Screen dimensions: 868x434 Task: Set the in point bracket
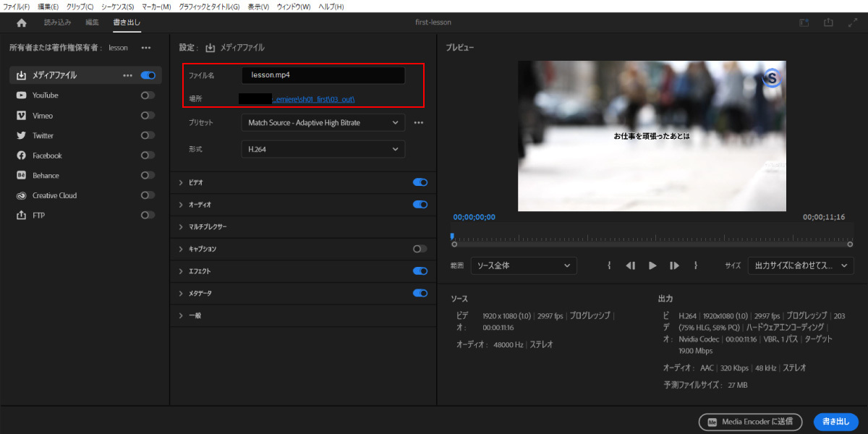click(609, 265)
